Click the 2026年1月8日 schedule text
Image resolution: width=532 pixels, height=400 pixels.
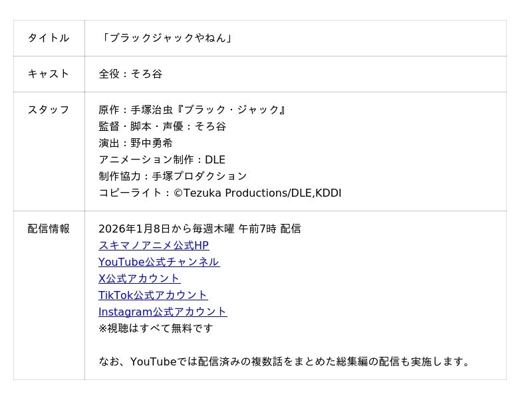point(199,229)
